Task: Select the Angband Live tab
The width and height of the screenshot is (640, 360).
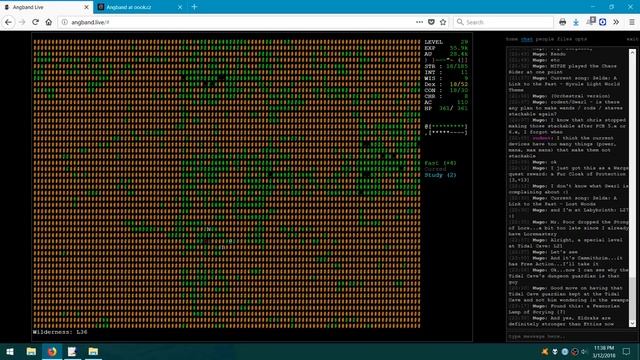Action: [46, 7]
